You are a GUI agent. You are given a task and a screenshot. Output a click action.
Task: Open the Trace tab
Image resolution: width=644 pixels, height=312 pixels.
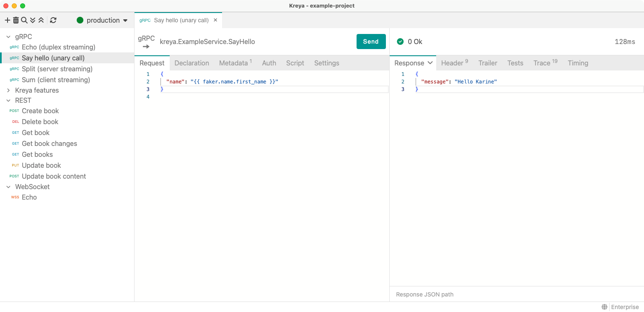point(541,63)
